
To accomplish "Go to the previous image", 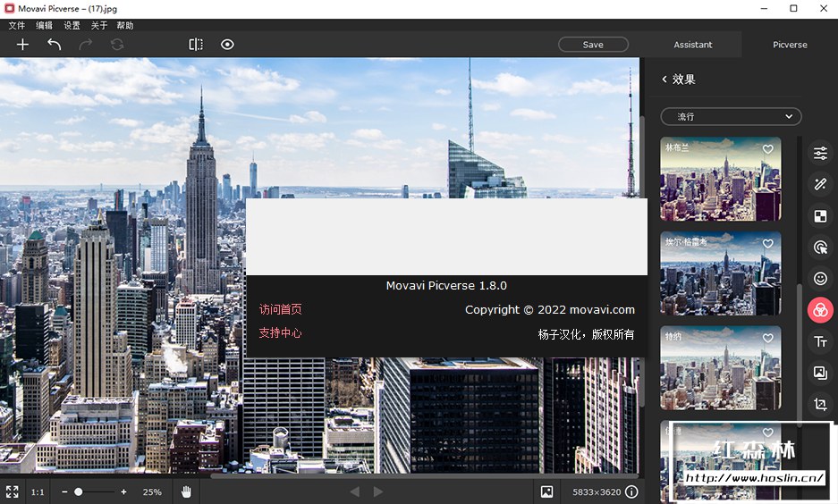I will [354, 491].
